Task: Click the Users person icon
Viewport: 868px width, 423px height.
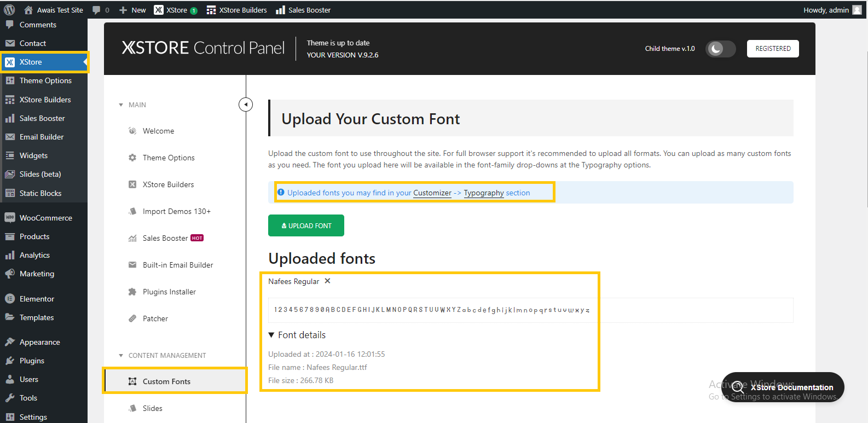Action: point(10,379)
